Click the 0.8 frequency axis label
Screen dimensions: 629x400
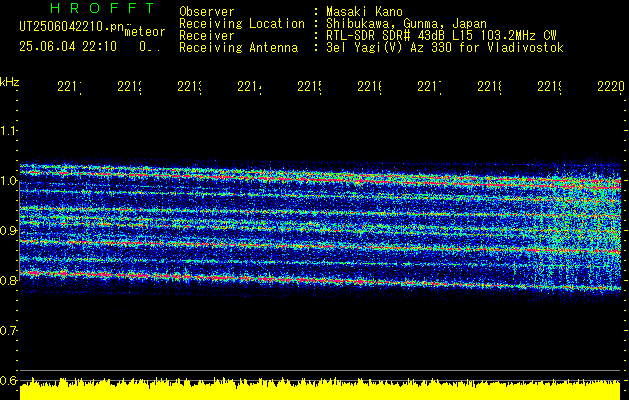point(8,280)
